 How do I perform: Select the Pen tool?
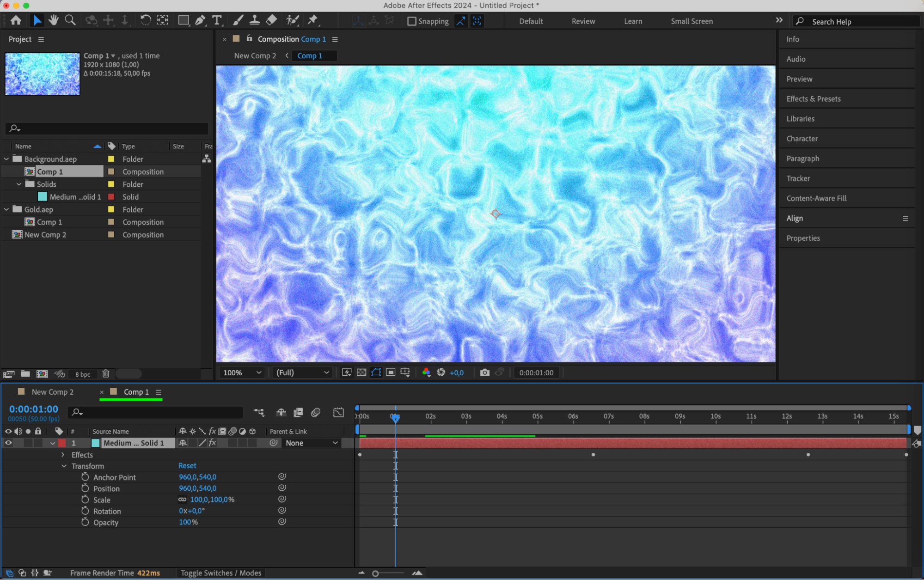pyautogui.click(x=200, y=20)
